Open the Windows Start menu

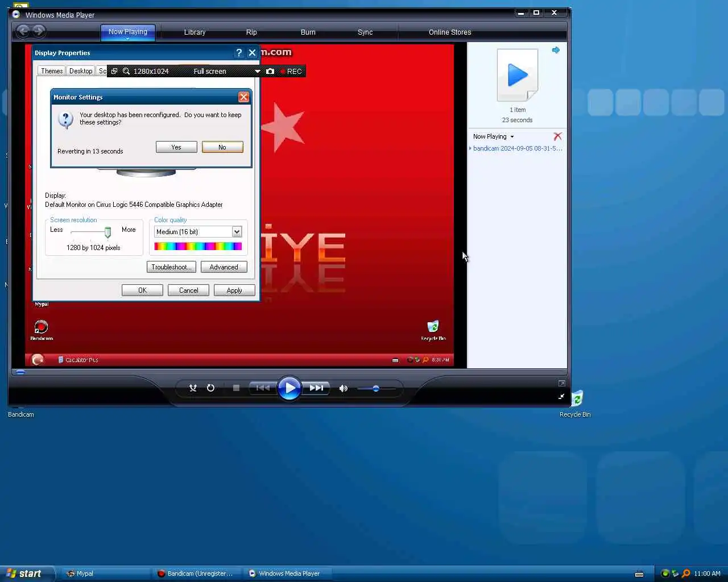[x=27, y=573]
